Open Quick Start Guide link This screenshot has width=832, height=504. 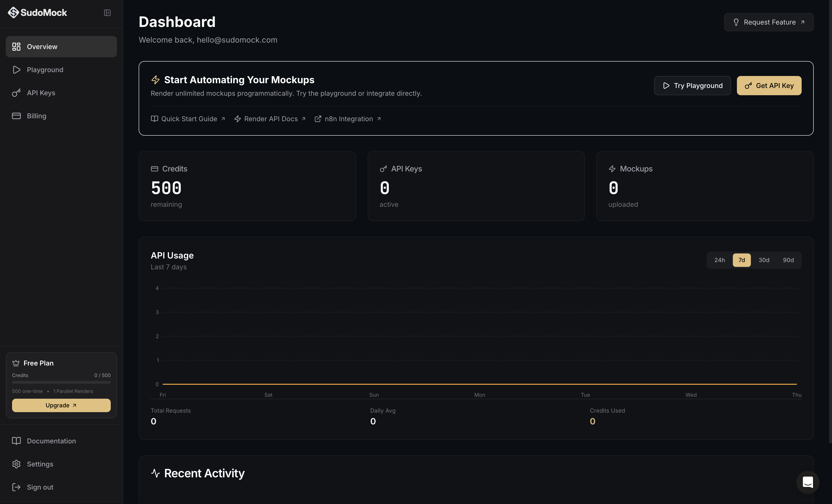coord(188,119)
